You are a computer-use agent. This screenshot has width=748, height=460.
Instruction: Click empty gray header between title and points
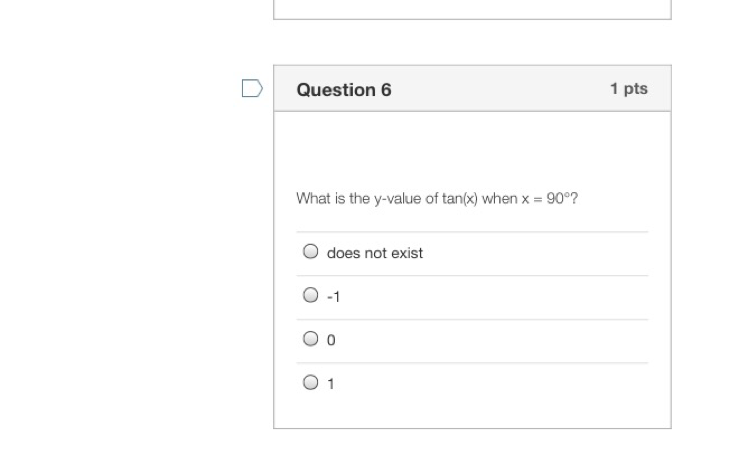(500, 89)
